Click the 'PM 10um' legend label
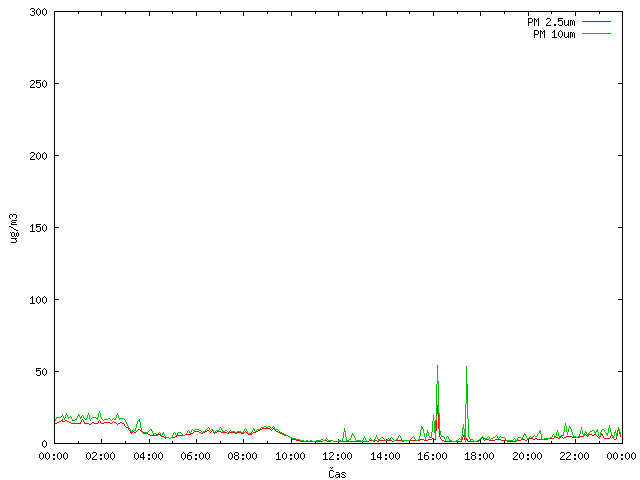 tap(554, 34)
